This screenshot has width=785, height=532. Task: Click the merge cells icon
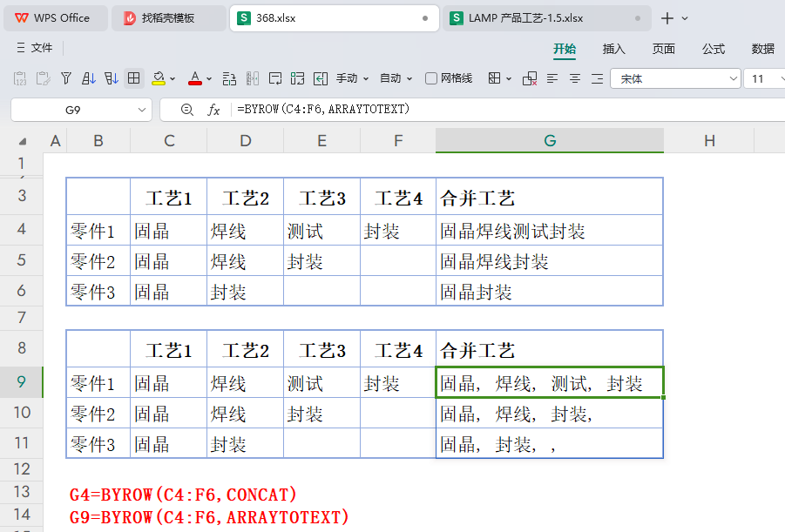pyautogui.click(x=297, y=78)
